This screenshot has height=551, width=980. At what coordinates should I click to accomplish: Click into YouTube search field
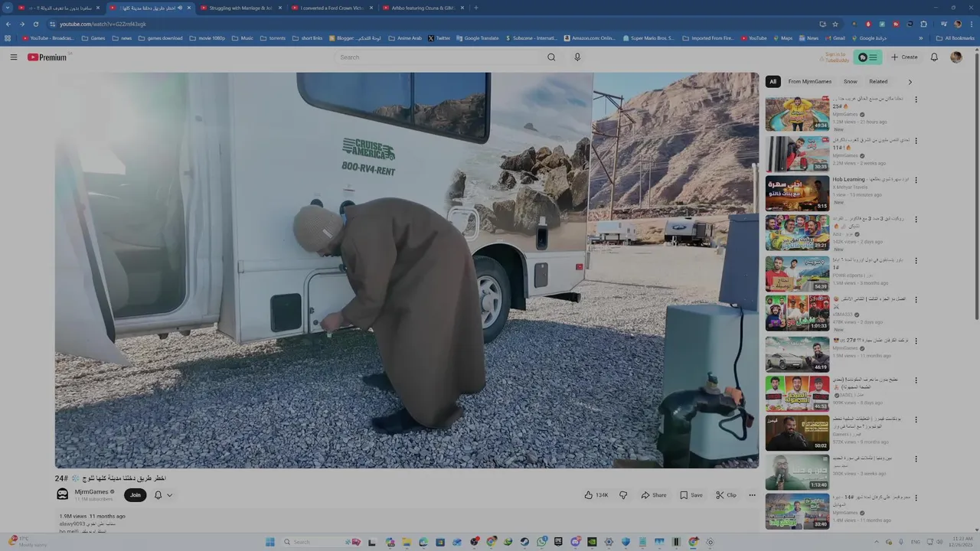click(x=438, y=57)
